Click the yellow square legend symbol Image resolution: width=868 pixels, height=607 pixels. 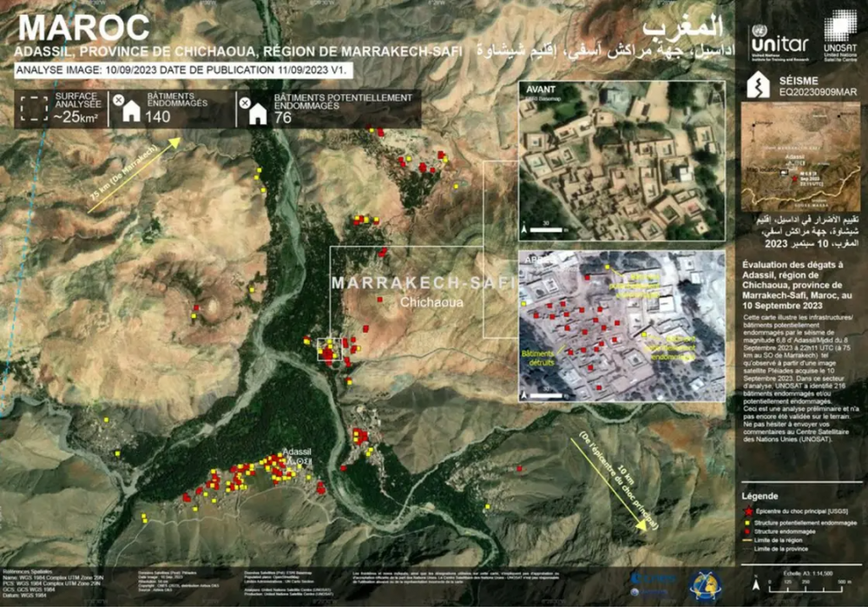[x=746, y=524]
